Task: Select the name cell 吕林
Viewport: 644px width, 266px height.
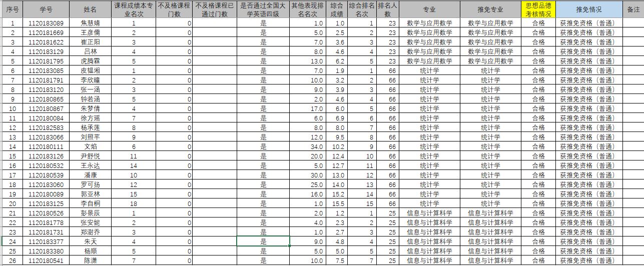Action: 90,51
